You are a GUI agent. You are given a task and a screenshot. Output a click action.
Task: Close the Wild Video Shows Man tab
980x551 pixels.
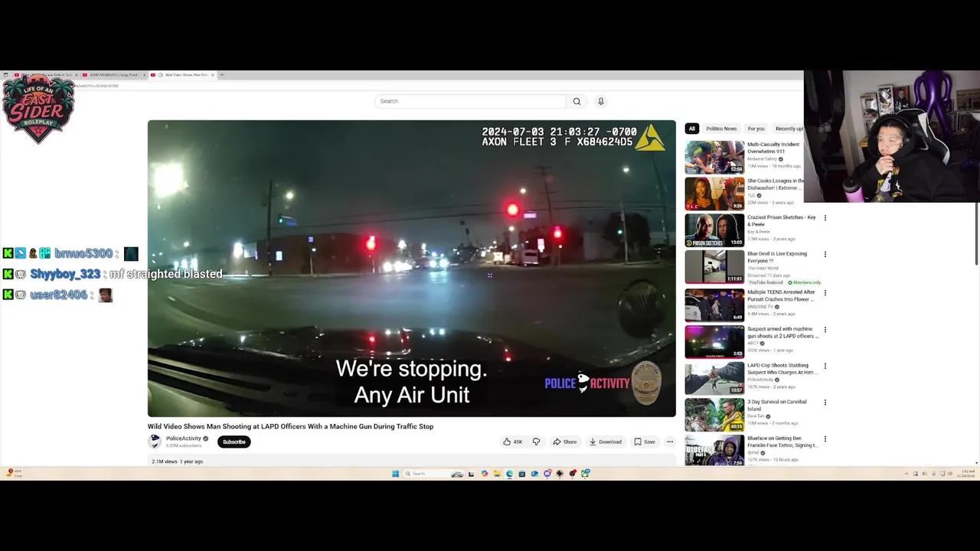[x=213, y=75]
